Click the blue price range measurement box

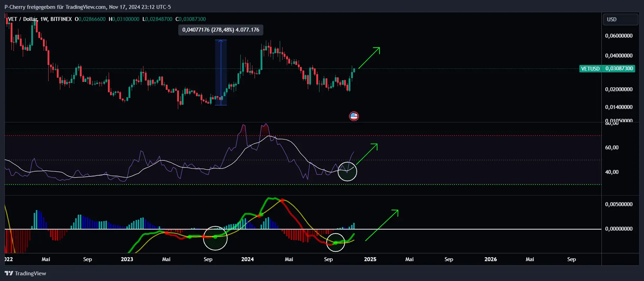pos(221,72)
